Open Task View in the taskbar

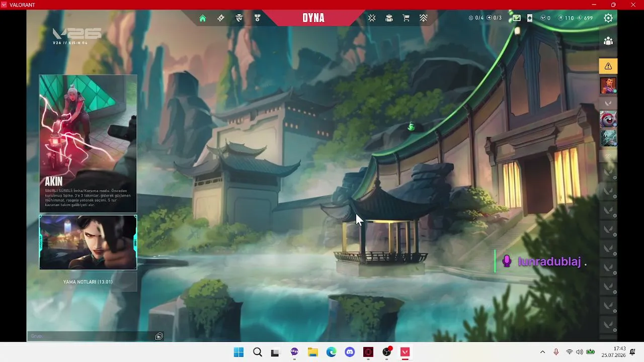click(275, 352)
